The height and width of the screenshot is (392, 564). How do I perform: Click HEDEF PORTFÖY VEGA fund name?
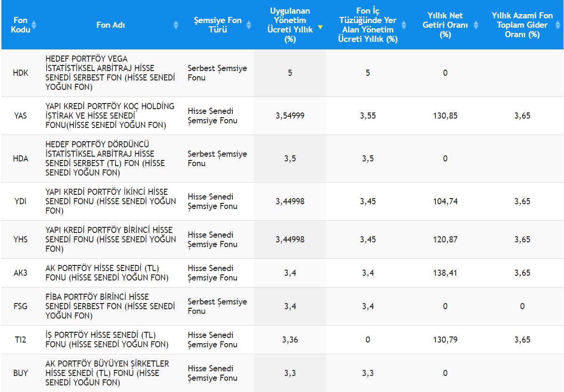coord(110,73)
